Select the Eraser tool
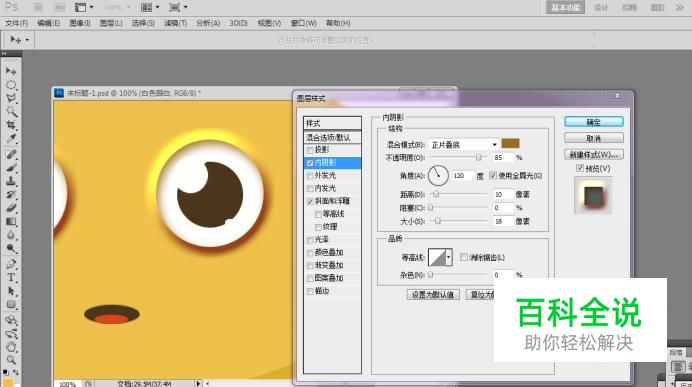The width and height of the screenshot is (692, 387). [x=11, y=208]
